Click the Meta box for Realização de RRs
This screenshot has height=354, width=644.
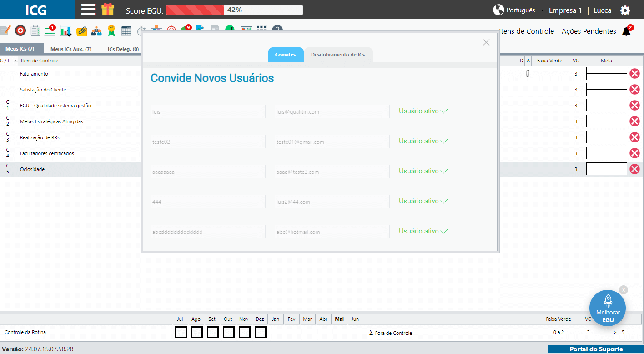[607, 137]
